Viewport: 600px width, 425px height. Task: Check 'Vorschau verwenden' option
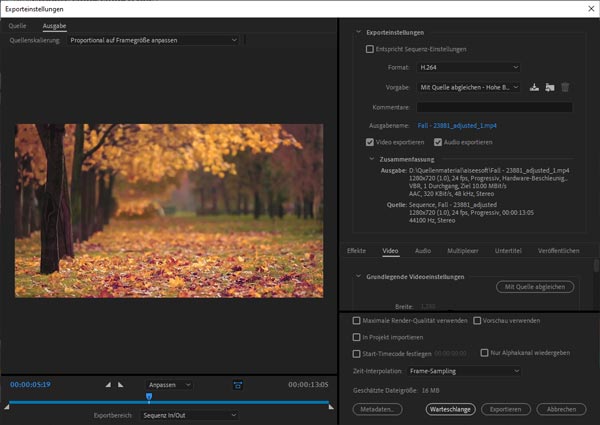point(477,321)
